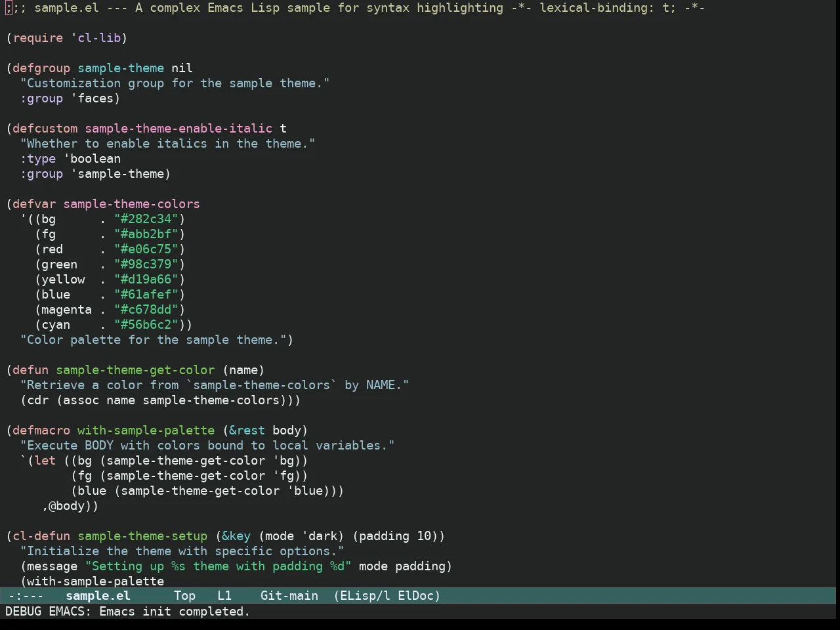Click the defun keyword

click(x=31, y=370)
